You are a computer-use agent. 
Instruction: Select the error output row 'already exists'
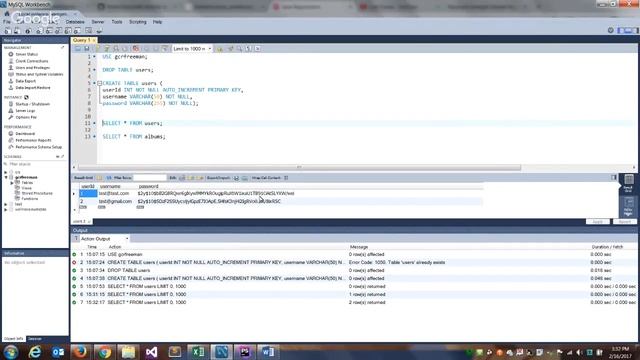click(353, 262)
